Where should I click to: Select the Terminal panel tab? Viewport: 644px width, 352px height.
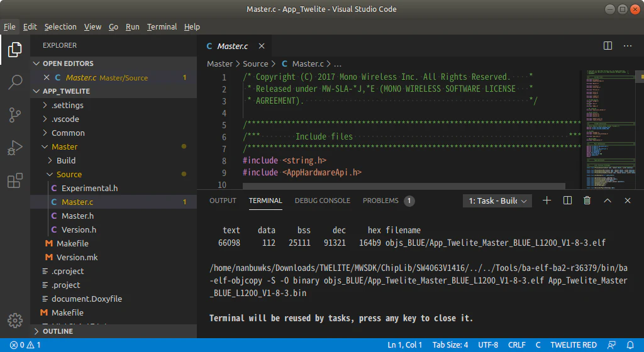(x=265, y=201)
